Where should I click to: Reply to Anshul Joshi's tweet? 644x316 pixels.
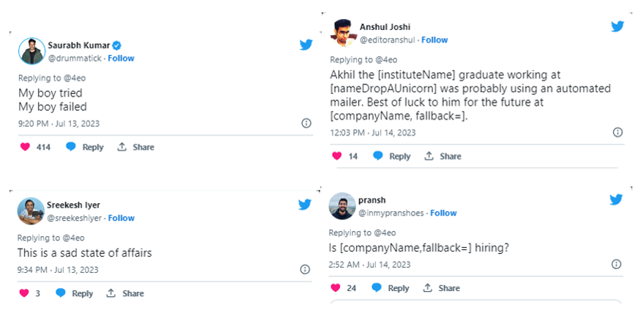click(392, 156)
